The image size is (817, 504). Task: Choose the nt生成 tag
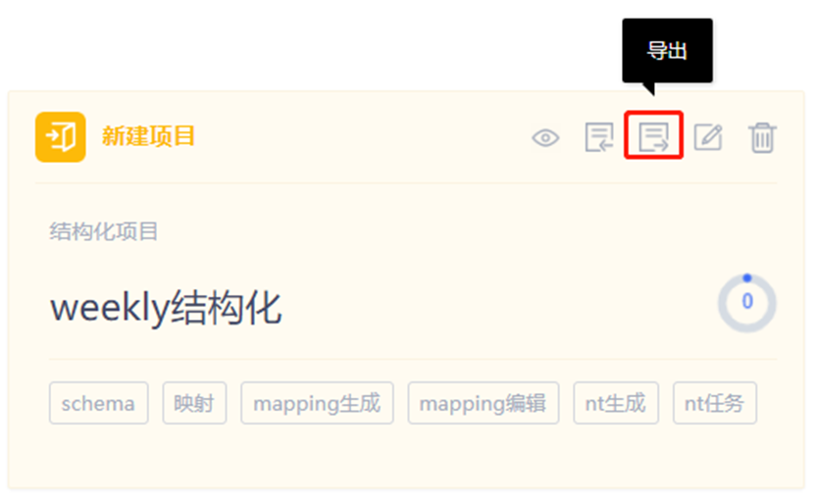[616, 403]
